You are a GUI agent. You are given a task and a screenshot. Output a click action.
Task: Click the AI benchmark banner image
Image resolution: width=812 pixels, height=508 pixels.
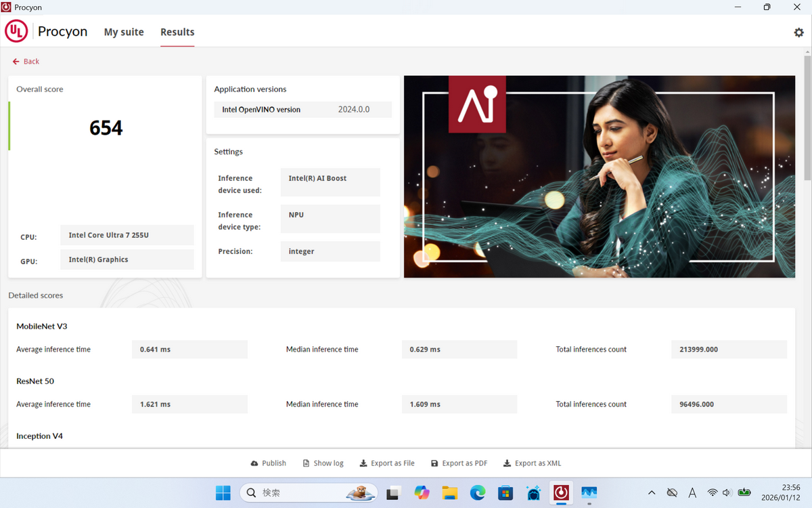pos(599,176)
